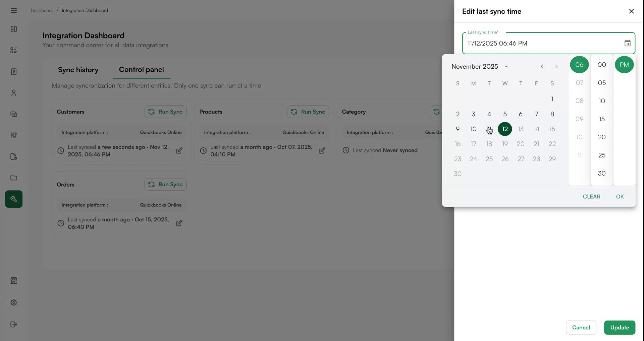Switch to the Sync history tab
Image resolution: width=644 pixels, height=341 pixels.
tap(78, 70)
